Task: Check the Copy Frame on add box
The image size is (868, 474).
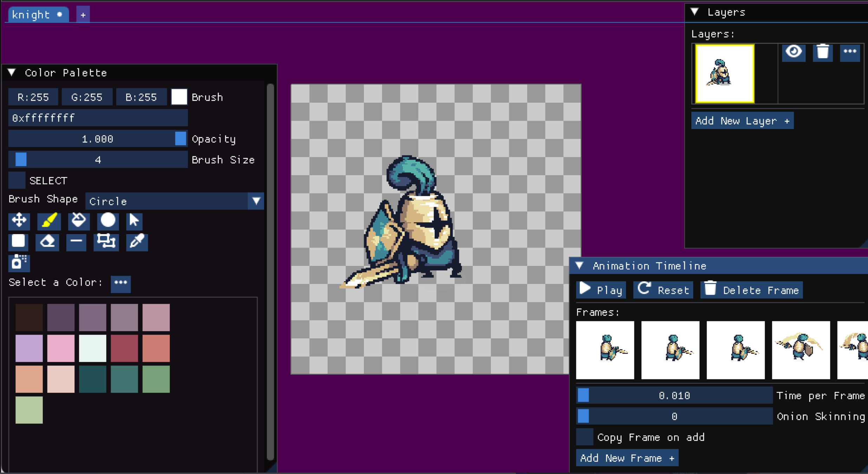Action: click(x=585, y=437)
